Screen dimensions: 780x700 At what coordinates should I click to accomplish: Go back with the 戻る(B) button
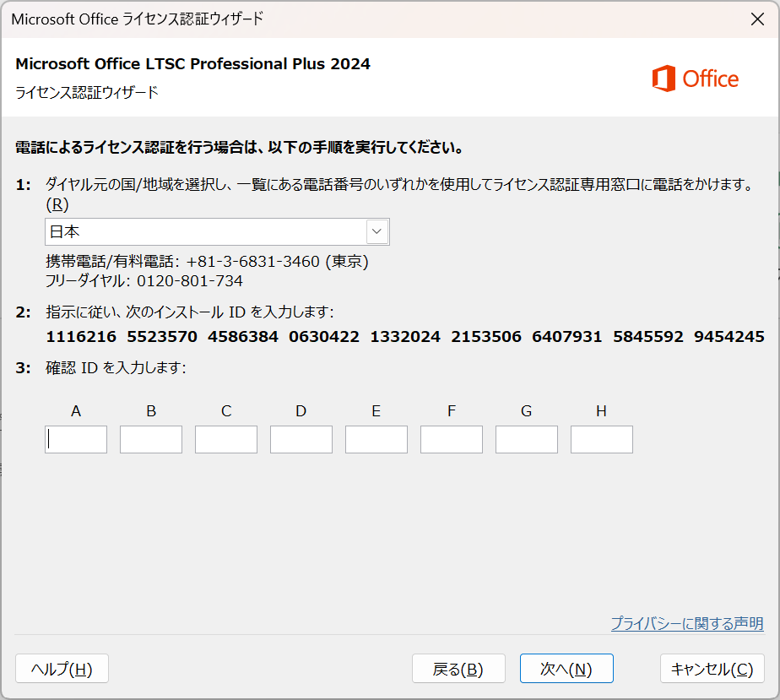[x=458, y=669]
